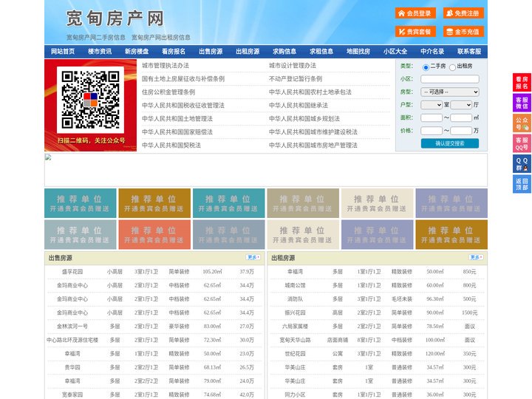
Task: Click 更多 in the 出租房源 panel
Action: pyautogui.click(x=476, y=258)
